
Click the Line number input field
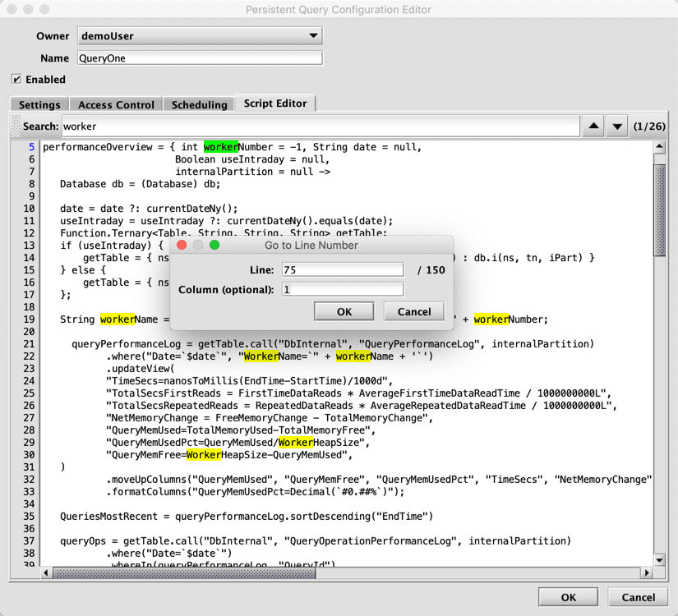pos(342,270)
